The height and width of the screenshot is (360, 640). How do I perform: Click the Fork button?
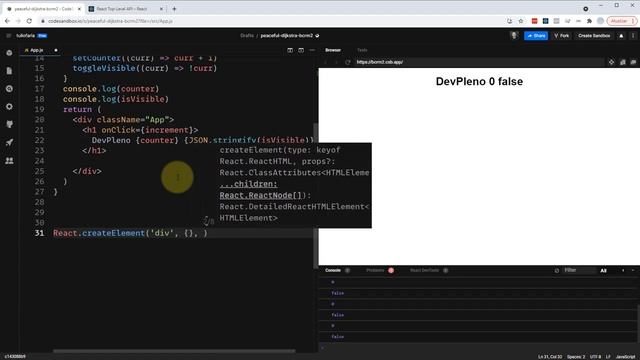pos(562,36)
